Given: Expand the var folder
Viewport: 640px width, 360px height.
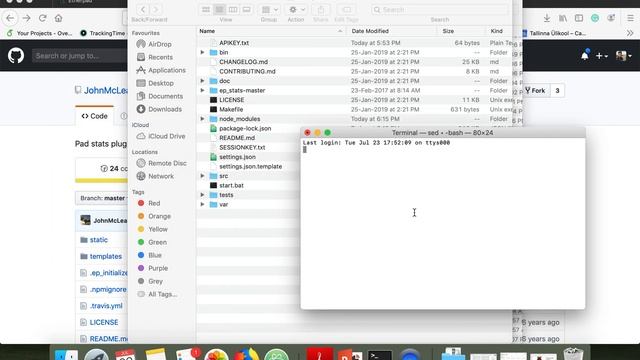Looking at the screenshot, I should (x=202, y=204).
